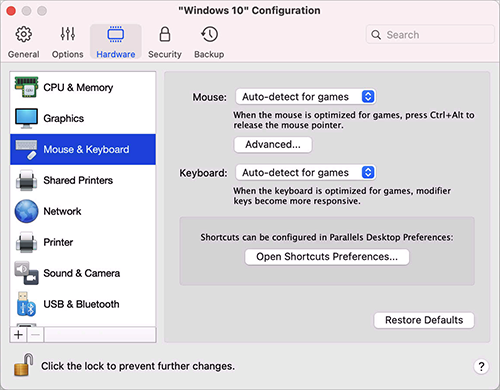The height and width of the screenshot is (390, 500).
Task: Click the lock to prevent changes
Action: click(x=23, y=365)
